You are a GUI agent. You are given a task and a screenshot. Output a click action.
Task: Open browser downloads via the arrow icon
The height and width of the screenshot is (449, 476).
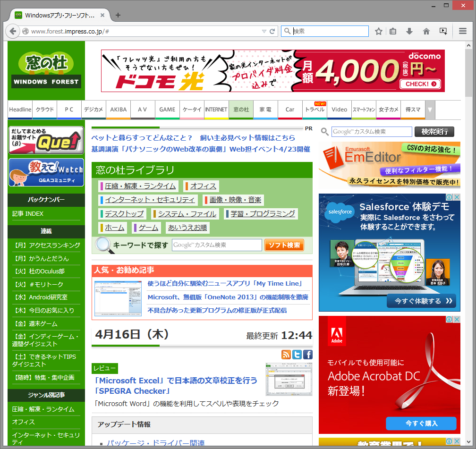[410, 31]
